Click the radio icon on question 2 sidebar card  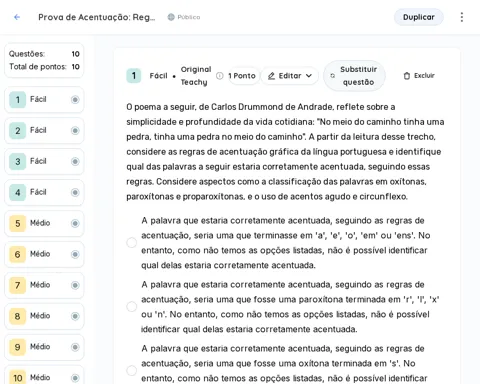click(x=75, y=130)
